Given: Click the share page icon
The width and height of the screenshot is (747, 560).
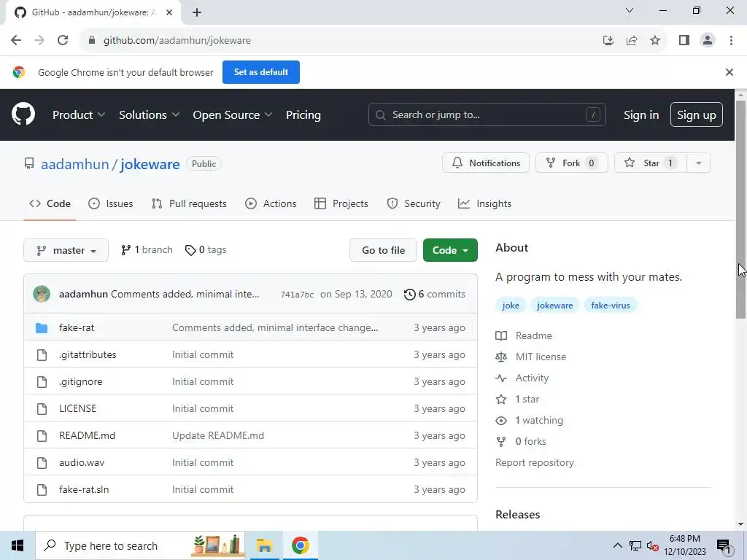Looking at the screenshot, I should [x=632, y=40].
